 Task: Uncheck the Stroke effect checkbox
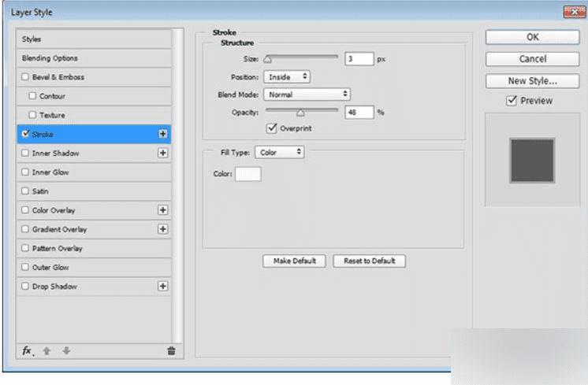coord(25,134)
